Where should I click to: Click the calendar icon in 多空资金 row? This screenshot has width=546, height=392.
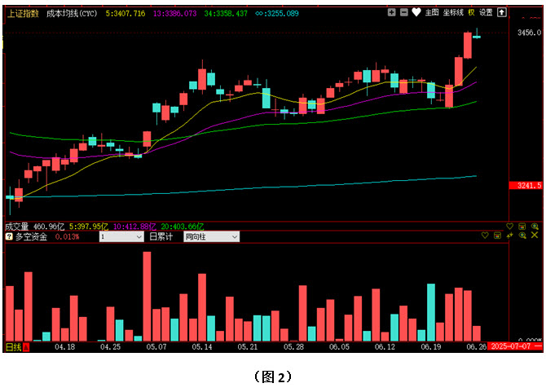click(497, 236)
